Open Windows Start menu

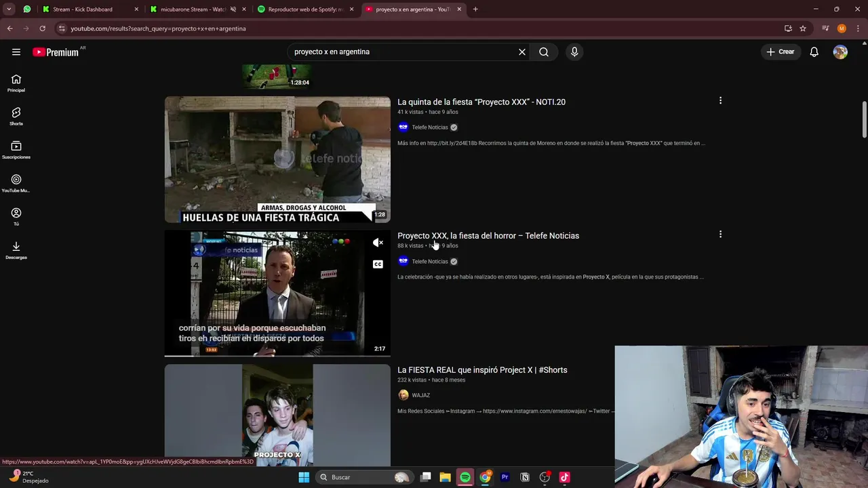click(304, 477)
